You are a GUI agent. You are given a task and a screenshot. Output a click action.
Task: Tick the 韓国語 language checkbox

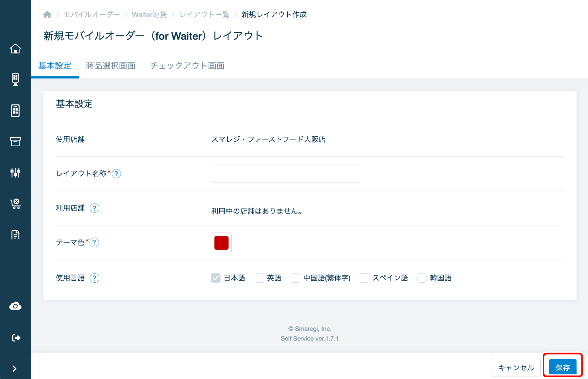pyautogui.click(x=422, y=278)
